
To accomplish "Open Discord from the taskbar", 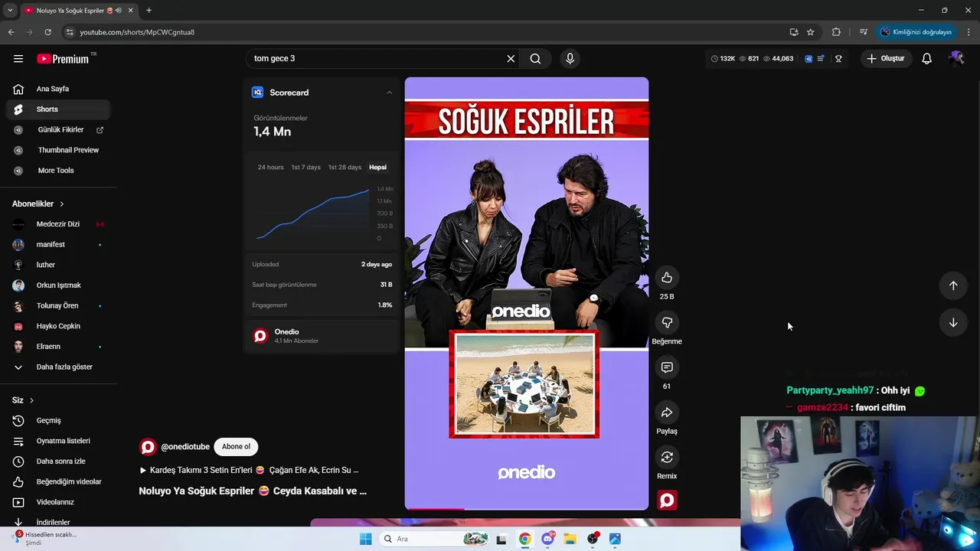I will (x=548, y=539).
